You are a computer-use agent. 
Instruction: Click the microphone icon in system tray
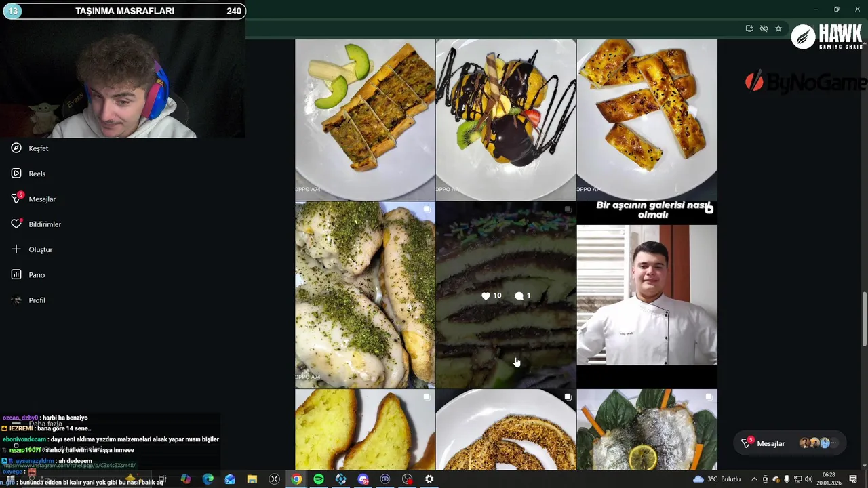pyautogui.click(x=787, y=479)
